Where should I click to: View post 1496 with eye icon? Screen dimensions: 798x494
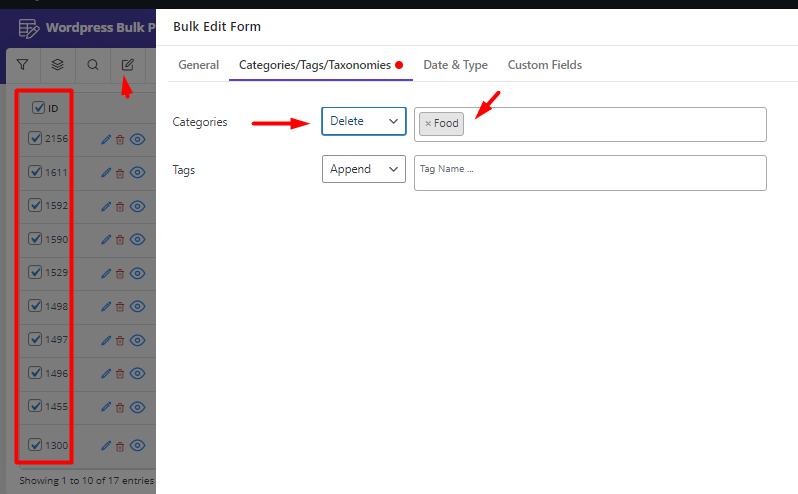coord(137,373)
